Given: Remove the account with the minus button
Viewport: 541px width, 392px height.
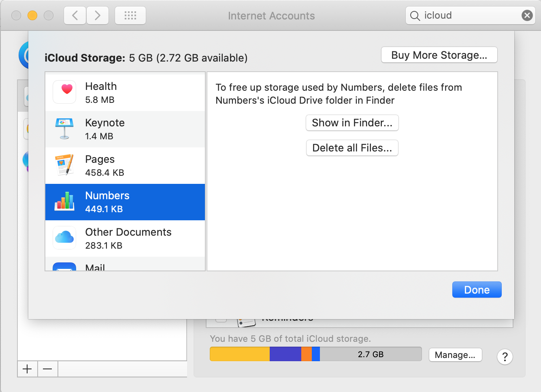Looking at the screenshot, I should (48, 369).
